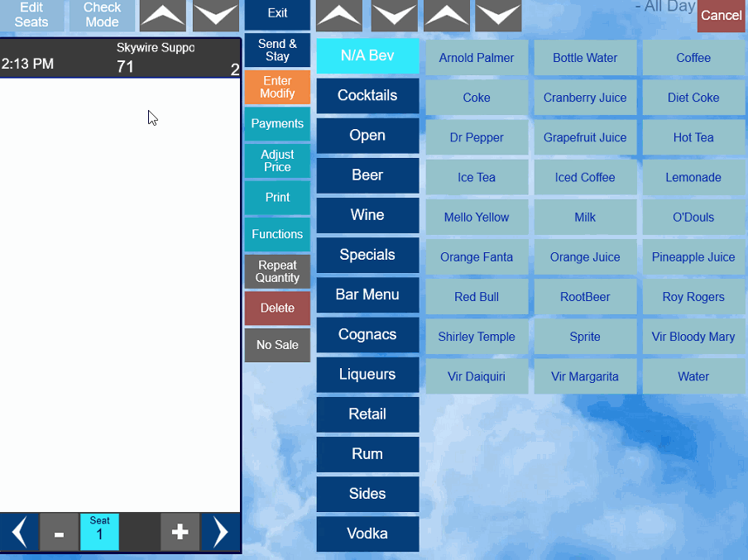
Task: Open the Retail category
Action: point(367,414)
